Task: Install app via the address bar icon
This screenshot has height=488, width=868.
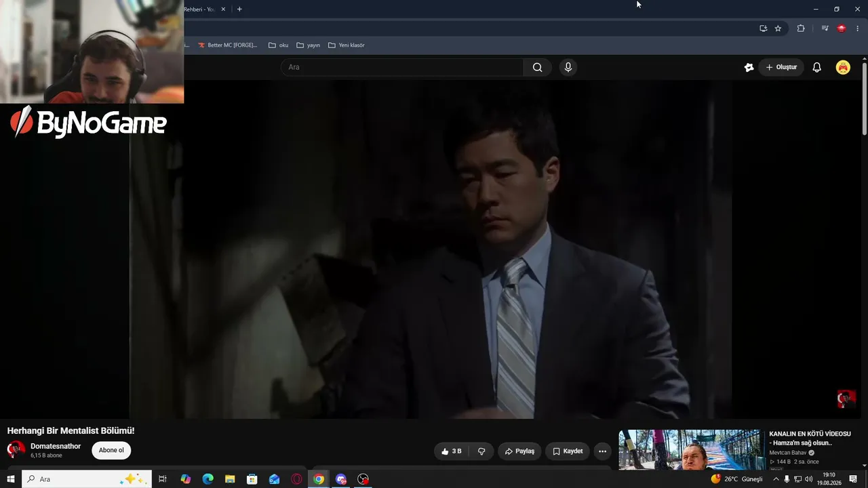Action: pos(763,28)
